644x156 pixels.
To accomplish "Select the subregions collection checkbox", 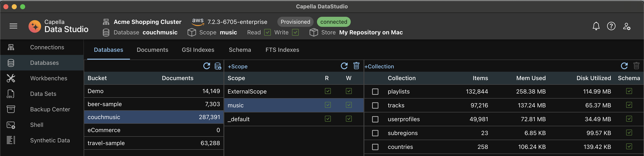I will tap(375, 133).
